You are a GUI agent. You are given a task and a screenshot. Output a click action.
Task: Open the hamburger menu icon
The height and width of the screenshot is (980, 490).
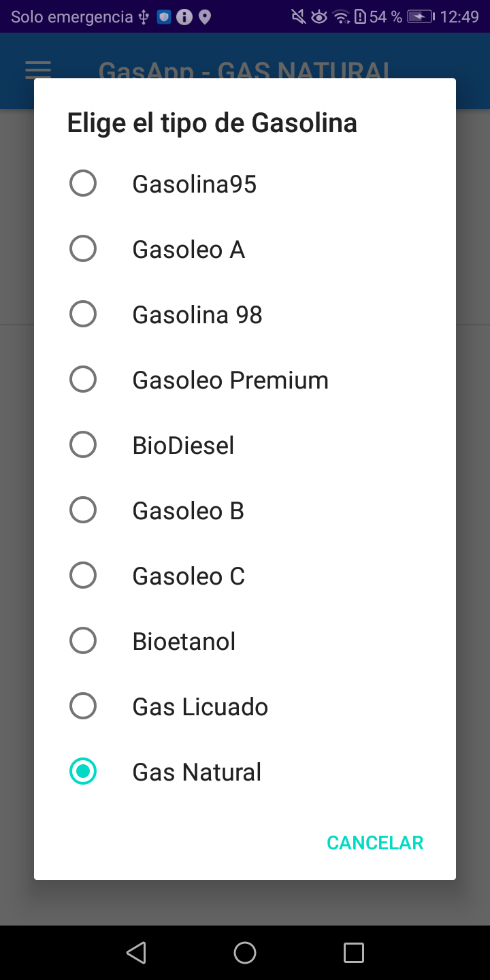pyautogui.click(x=38, y=69)
